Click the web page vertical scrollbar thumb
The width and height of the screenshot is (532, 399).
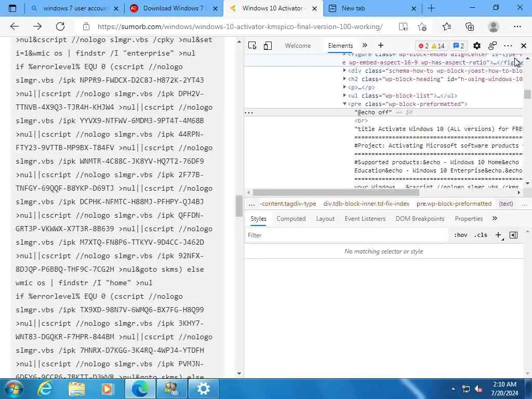pos(239,206)
